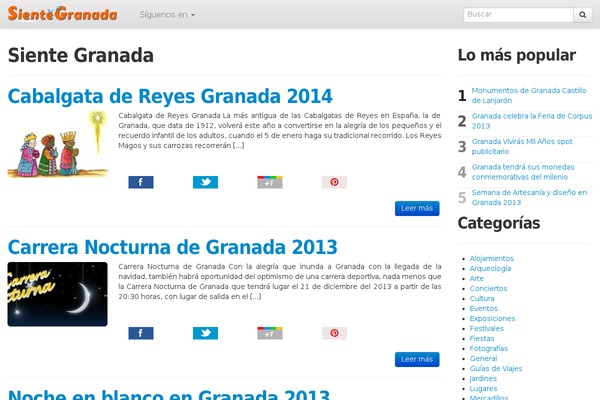
Task: Select the Fotografías category
Action: (x=489, y=348)
